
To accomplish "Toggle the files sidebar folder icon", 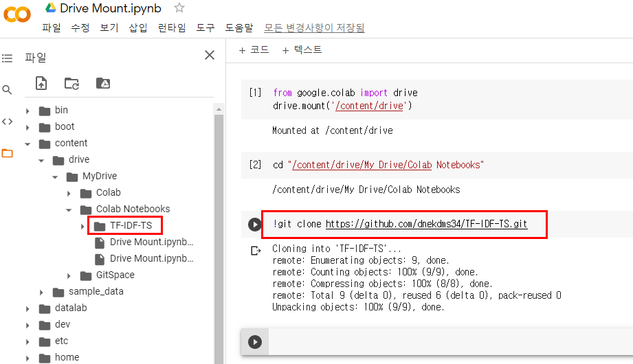I will pyautogui.click(x=8, y=153).
